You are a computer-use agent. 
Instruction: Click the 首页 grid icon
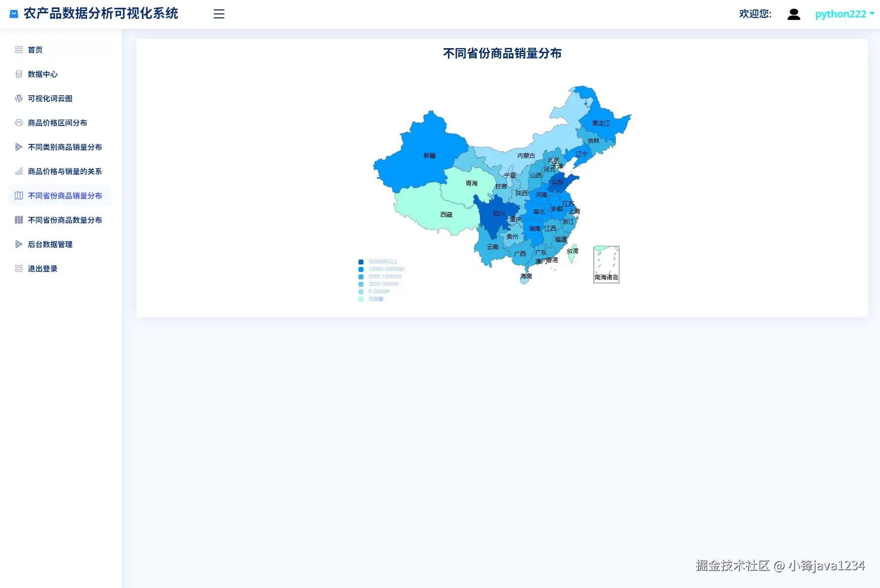click(19, 50)
